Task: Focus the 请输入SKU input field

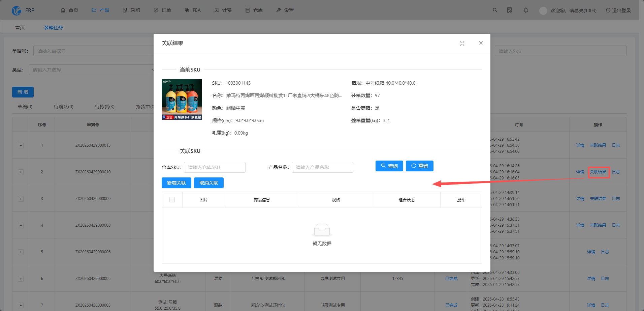Action: pos(560,51)
